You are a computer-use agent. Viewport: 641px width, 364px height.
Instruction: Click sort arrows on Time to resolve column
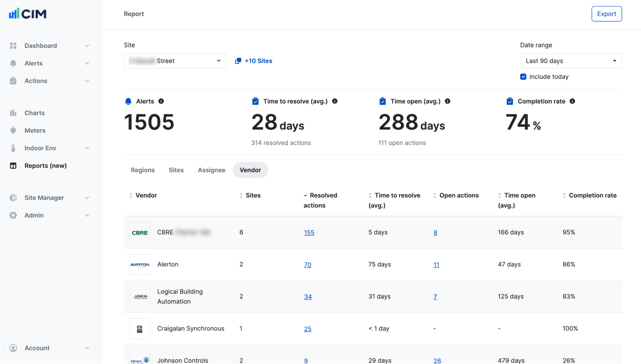click(x=370, y=196)
